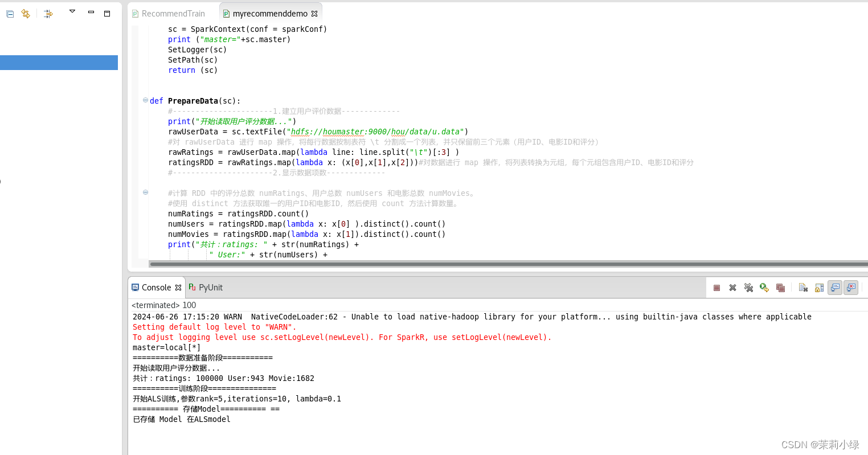Click the 'master=local[*]' console line

[166, 347]
